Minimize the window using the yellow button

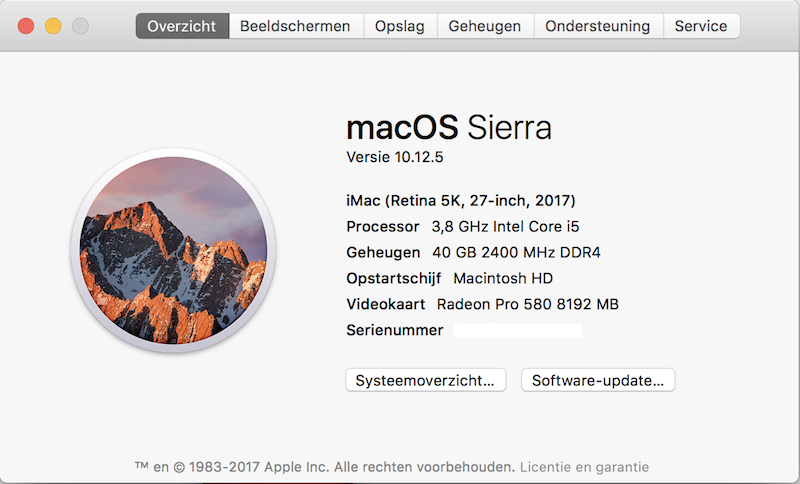(53, 27)
